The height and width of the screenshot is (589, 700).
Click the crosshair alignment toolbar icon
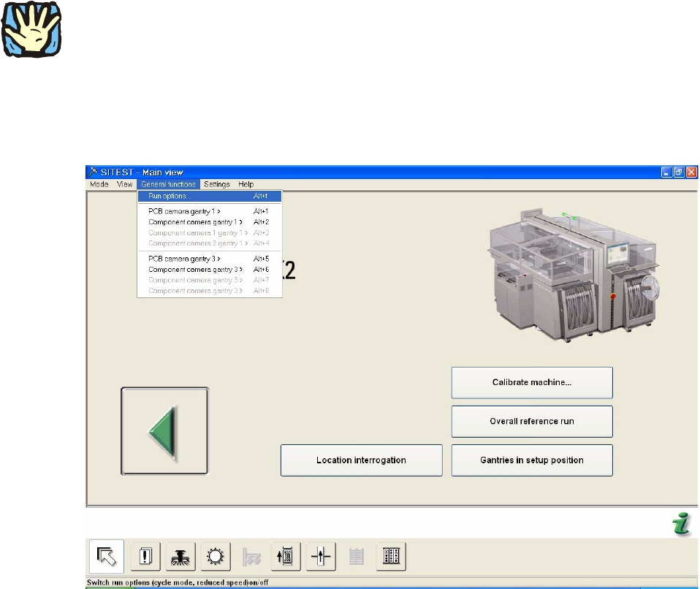(321, 557)
